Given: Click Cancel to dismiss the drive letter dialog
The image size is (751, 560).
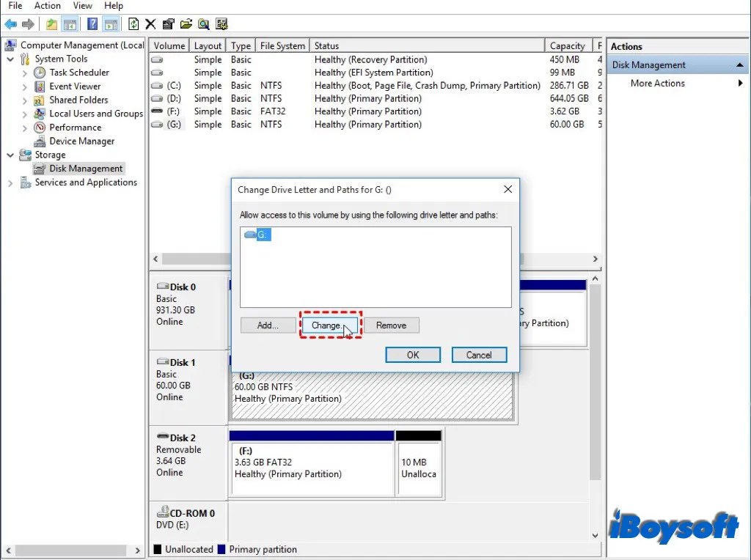Looking at the screenshot, I should (479, 355).
